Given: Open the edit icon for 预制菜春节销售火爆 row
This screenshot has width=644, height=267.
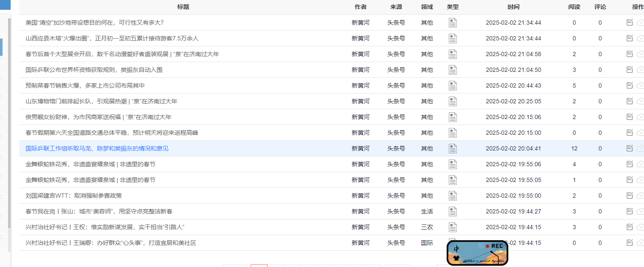Looking at the screenshot, I should point(630,85).
